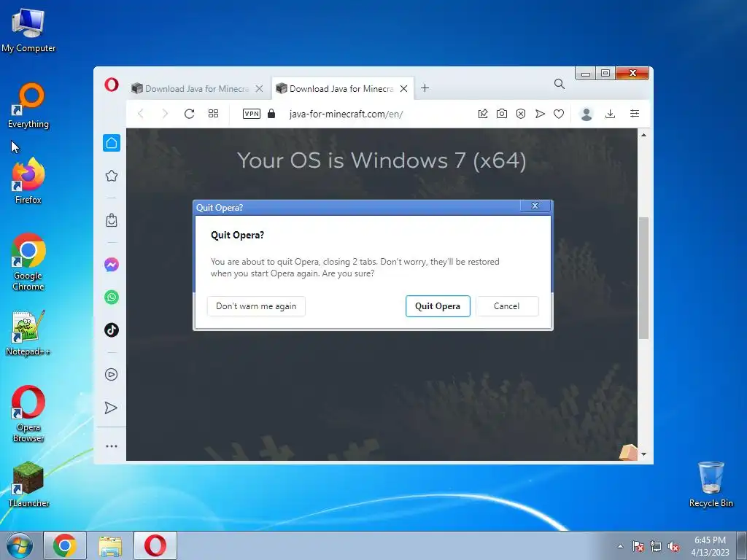
Task: Confirm with Quit Opera button
Action: [438, 306]
